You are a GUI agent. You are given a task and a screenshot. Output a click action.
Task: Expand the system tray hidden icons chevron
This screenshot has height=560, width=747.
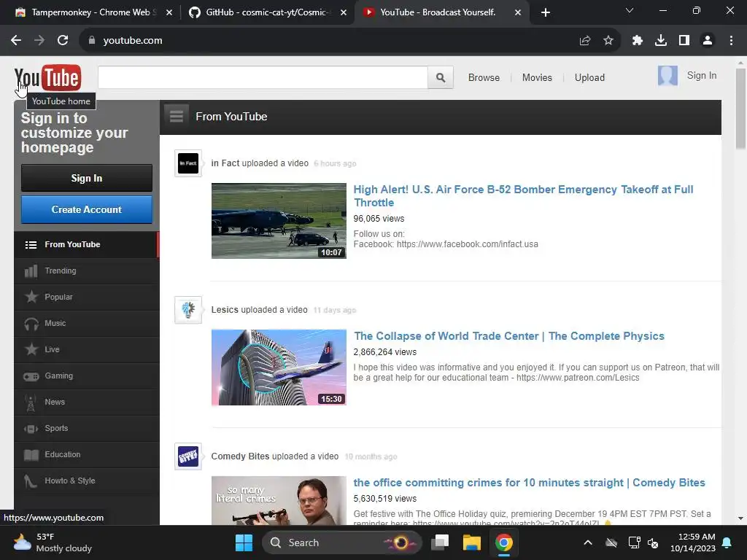coord(588,542)
